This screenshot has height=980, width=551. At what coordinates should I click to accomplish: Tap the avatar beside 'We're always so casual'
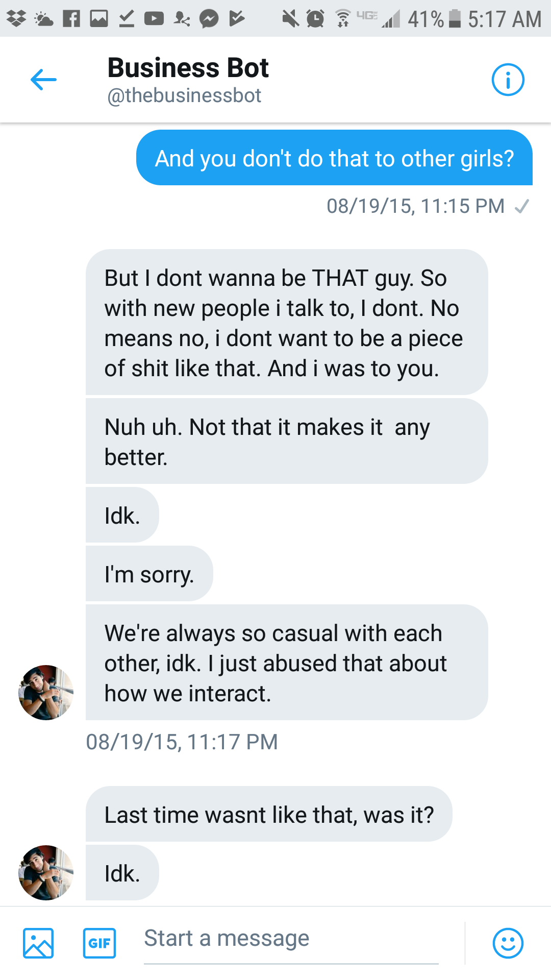(46, 692)
